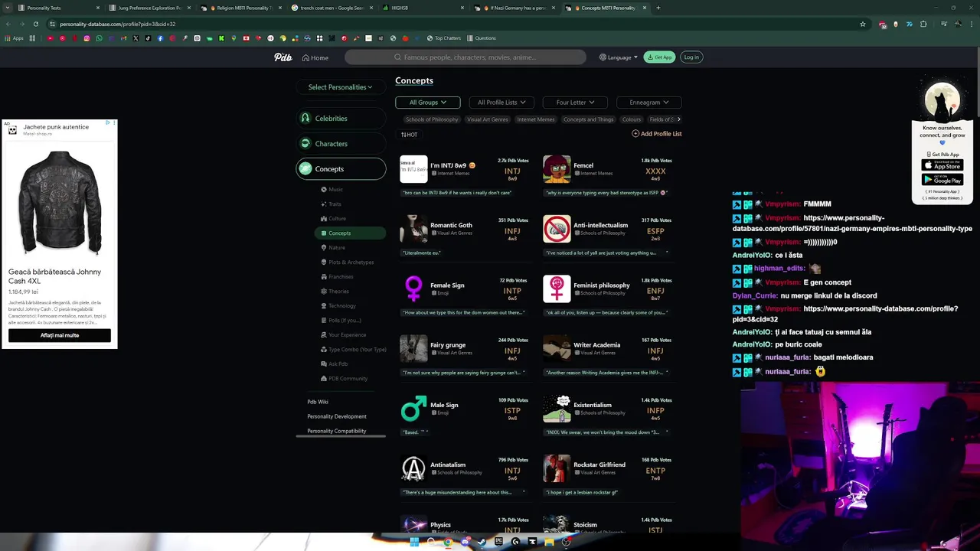Open the Ask Pdb subcategory
980x551 pixels.
(335, 364)
